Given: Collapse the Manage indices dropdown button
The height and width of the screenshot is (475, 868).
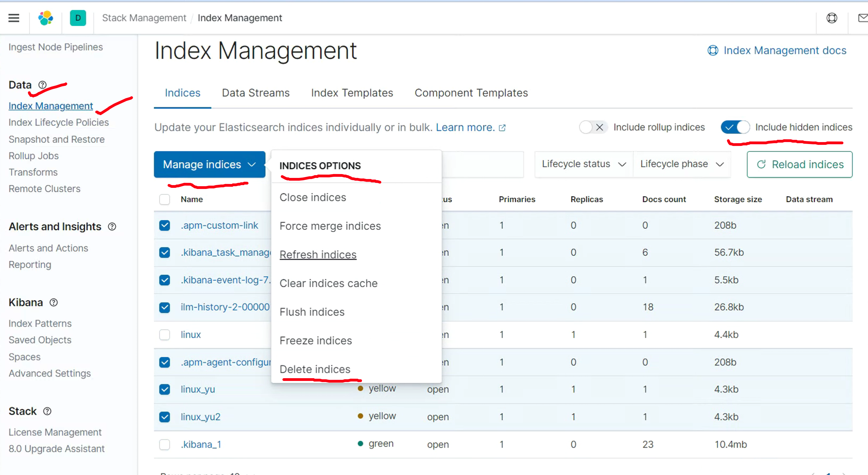Looking at the screenshot, I should pyautogui.click(x=209, y=164).
